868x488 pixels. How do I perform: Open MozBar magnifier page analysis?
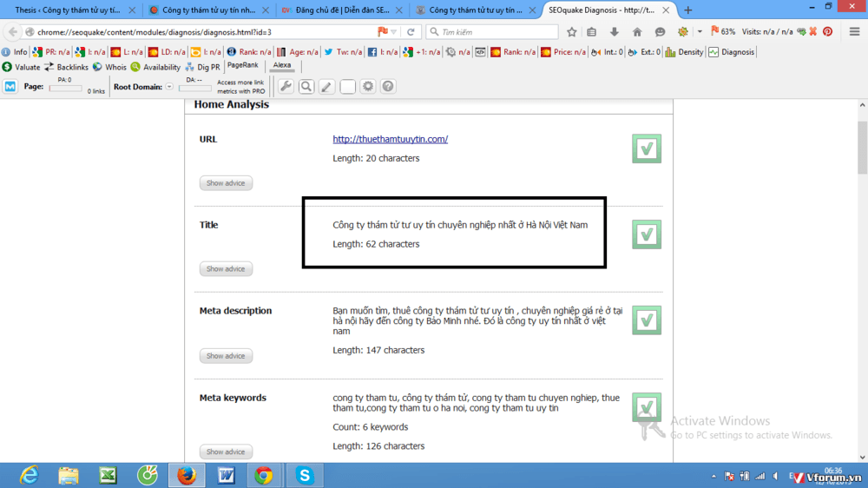click(306, 87)
